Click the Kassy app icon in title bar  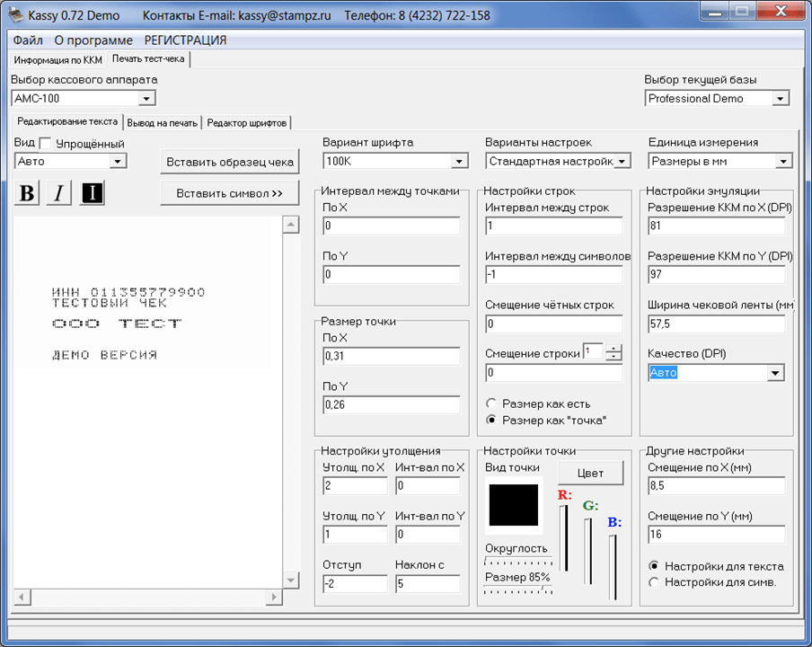[16, 14]
